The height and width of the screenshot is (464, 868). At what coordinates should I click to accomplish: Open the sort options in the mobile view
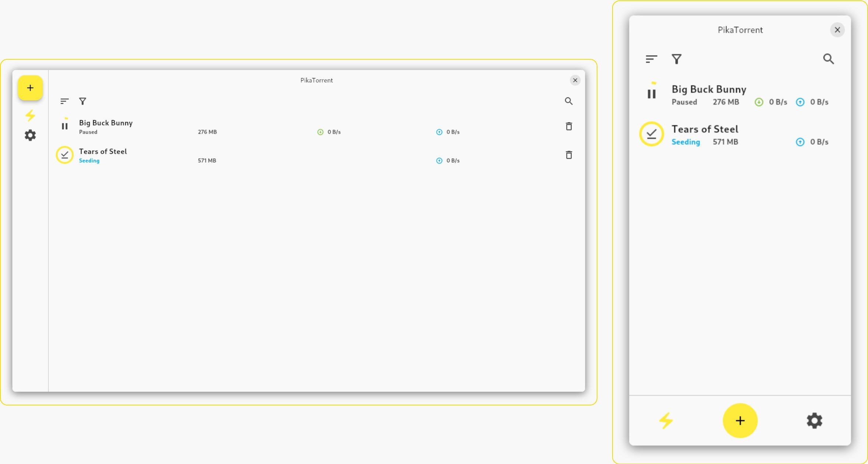[651, 59]
